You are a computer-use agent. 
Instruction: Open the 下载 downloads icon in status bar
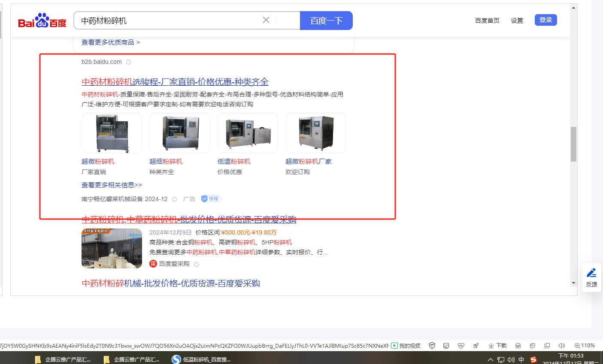click(x=497, y=346)
